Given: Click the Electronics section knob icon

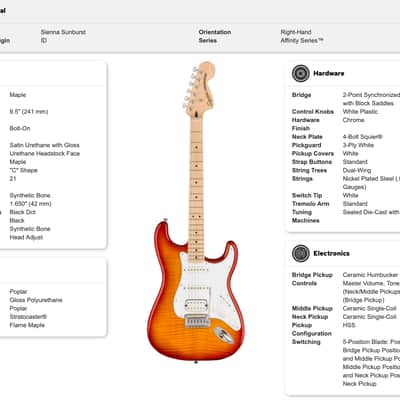Looking at the screenshot, I should (x=301, y=253).
